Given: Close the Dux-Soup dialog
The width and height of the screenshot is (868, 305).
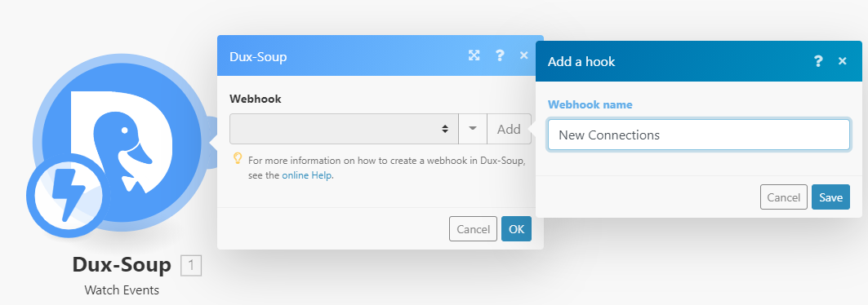Looking at the screenshot, I should click(524, 55).
